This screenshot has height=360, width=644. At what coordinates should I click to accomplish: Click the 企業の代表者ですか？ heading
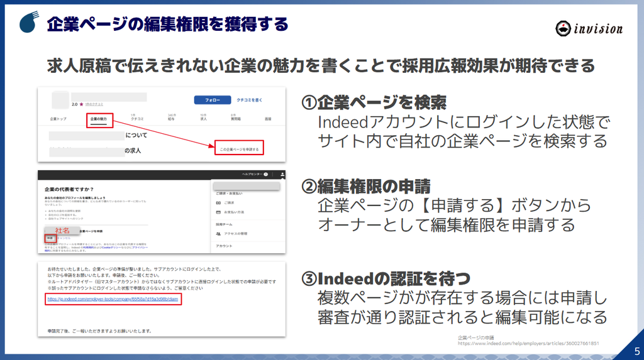[x=69, y=189]
